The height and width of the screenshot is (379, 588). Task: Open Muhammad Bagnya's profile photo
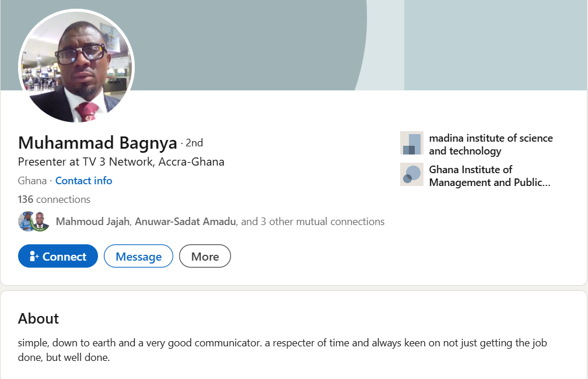(x=76, y=66)
